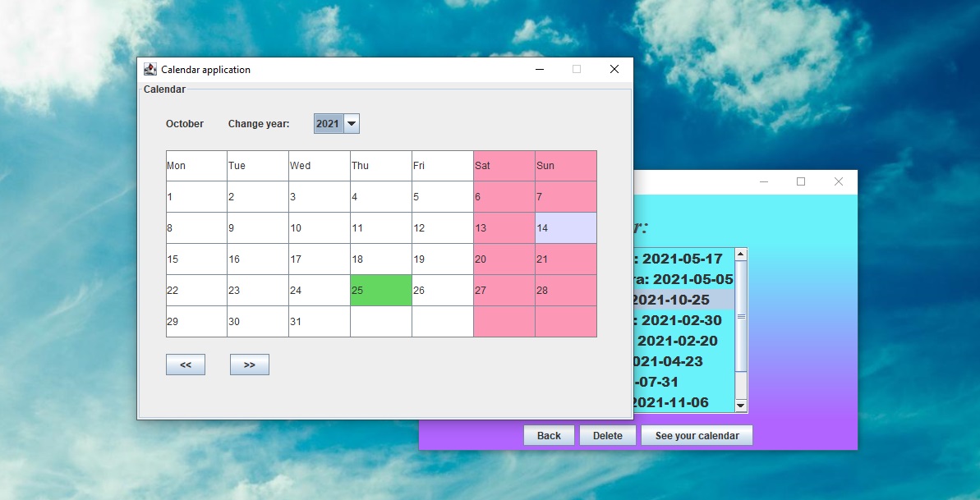This screenshot has height=500, width=980.
Task: Click the list scrollbar up arrow
Action: (741, 255)
